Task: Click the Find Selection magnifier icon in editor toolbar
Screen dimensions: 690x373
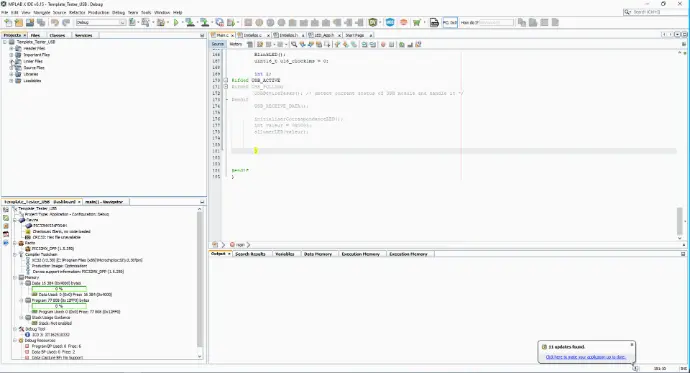Action: click(x=294, y=44)
